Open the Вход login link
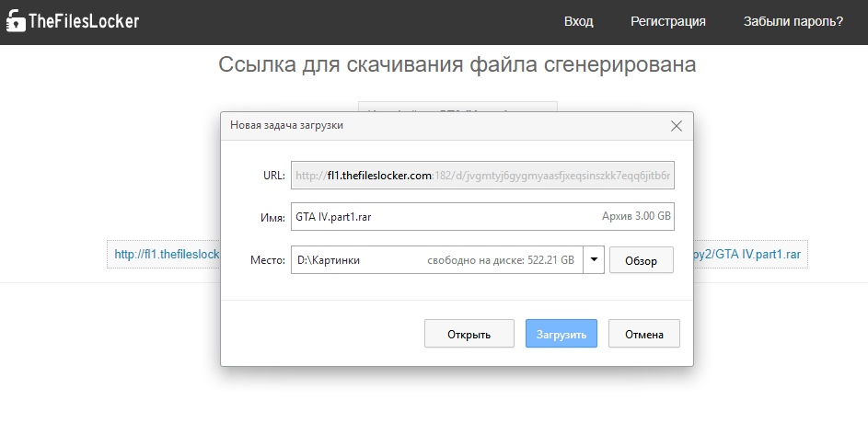The image size is (868, 434). pos(578,21)
